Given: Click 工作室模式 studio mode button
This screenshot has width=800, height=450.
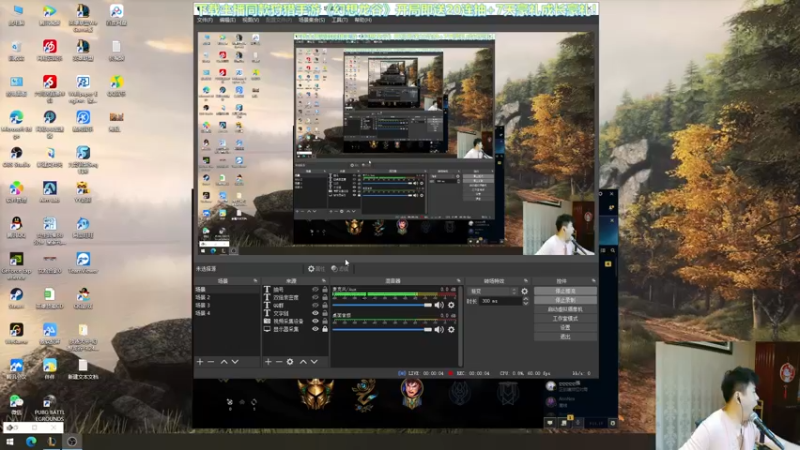Looking at the screenshot, I should coord(565,318).
